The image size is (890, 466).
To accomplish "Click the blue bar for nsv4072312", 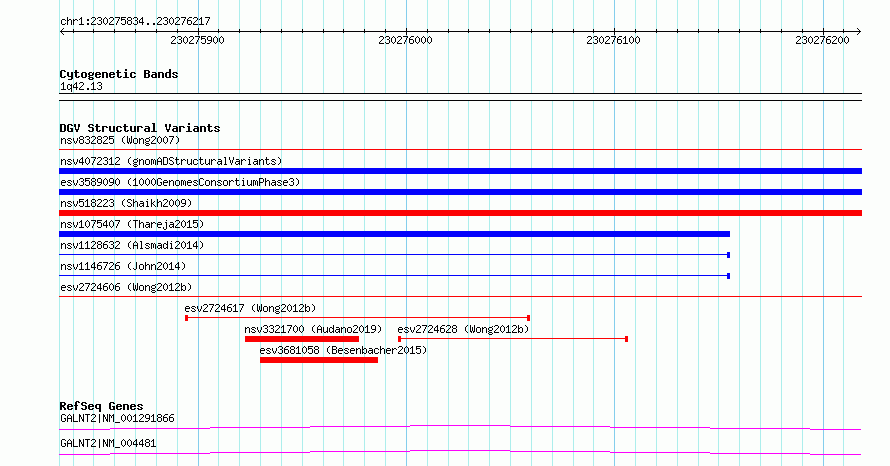I will (x=460, y=171).
